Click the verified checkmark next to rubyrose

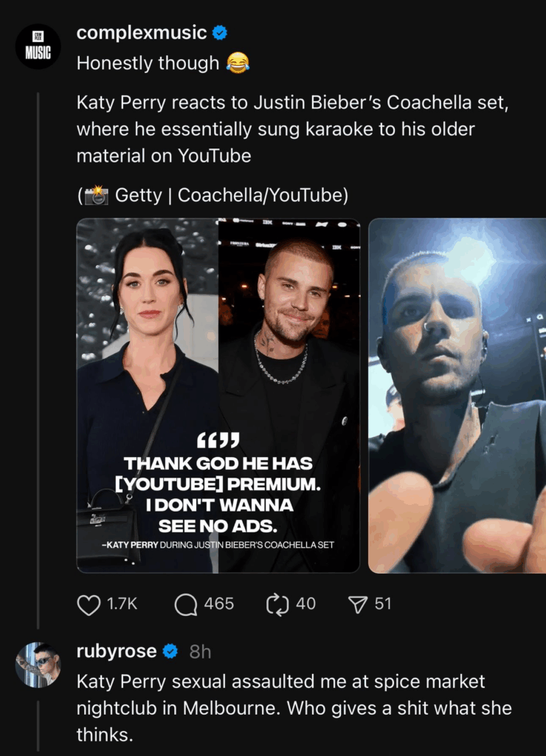tap(170, 651)
